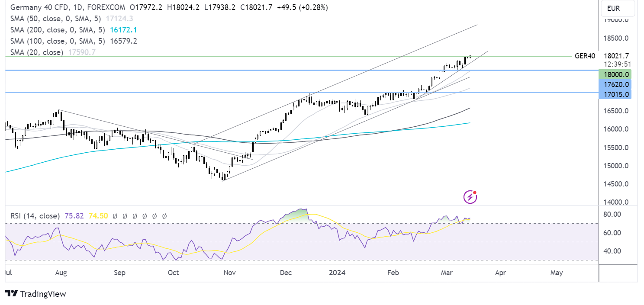Viewport: 644px width, 305px height.
Task: Click the 17620.0 price level label
Action: pyautogui.click(x=615, y=84)
